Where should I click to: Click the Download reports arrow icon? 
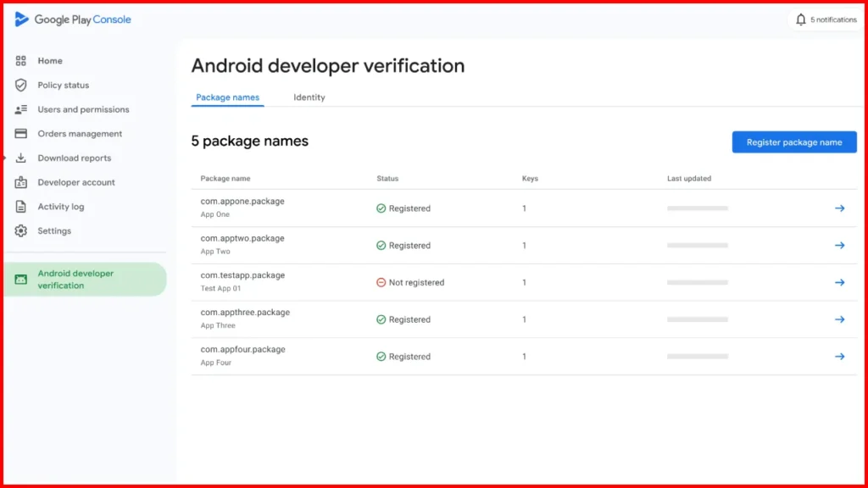pos(21,158)
